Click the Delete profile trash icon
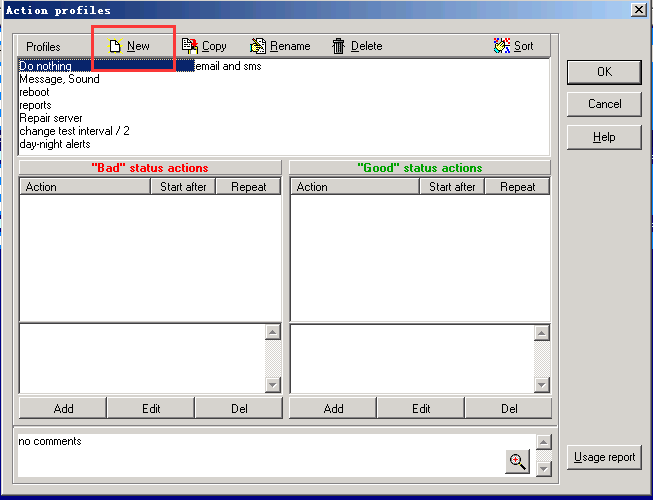 tap(339, 46)
